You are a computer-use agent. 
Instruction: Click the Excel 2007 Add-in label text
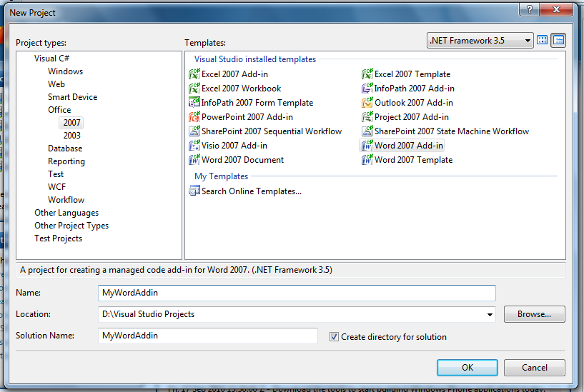(234, 74)
